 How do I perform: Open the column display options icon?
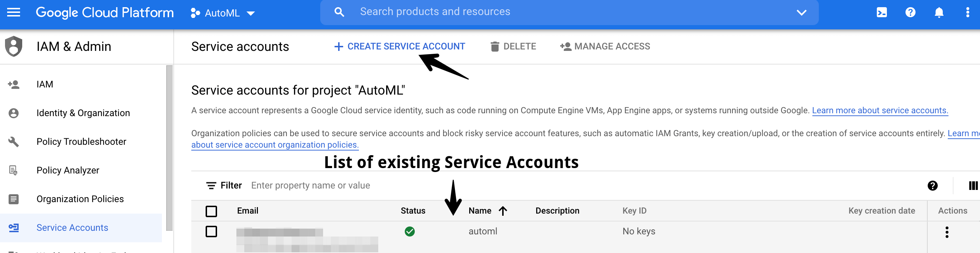pyautogui.click(x=973, y=186)
